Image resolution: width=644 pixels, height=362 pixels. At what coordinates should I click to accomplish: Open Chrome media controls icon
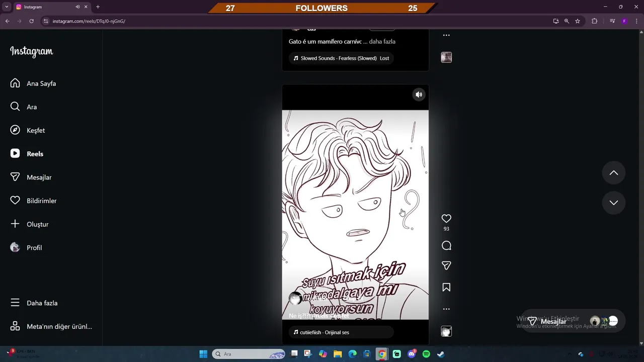pyautogui.click(x=612, y=21)
